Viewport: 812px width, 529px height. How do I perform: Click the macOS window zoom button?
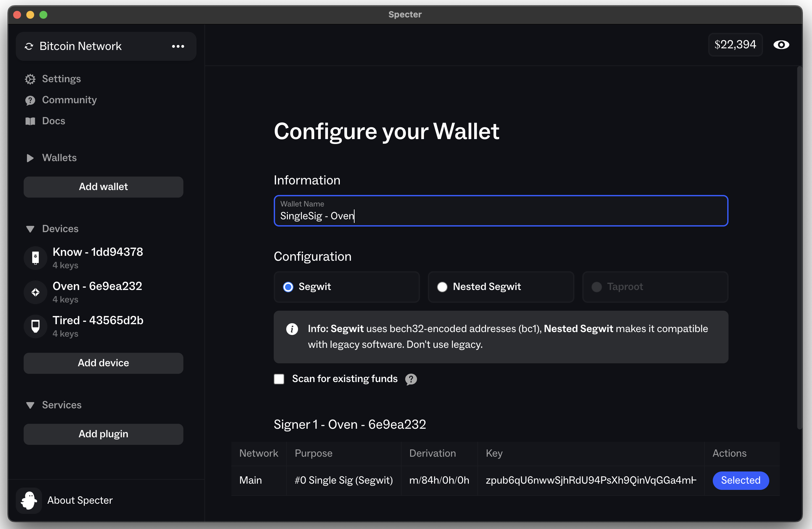[43, 15]
